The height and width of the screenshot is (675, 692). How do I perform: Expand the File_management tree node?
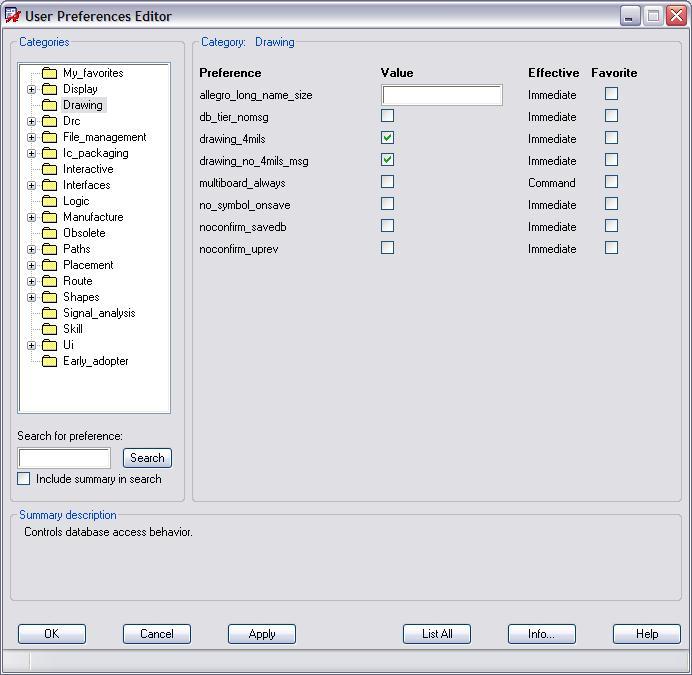coord(31,137)
